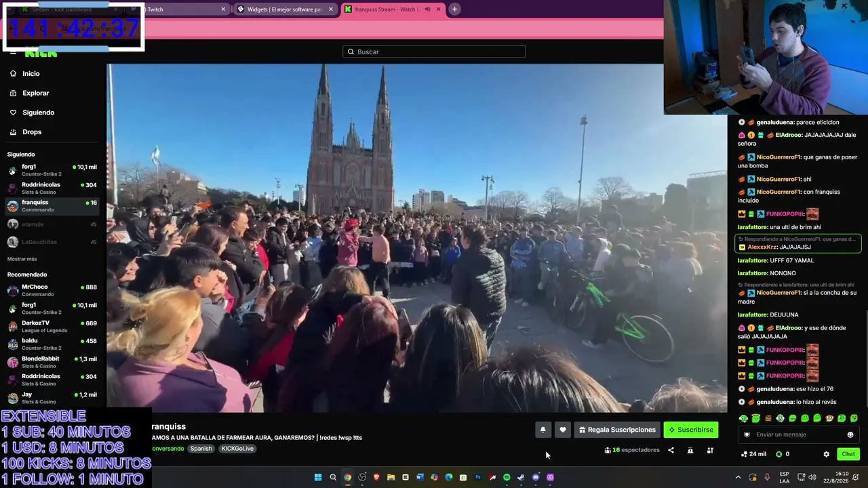Close the franquiss Stream tab

click(x=438, y=9)
